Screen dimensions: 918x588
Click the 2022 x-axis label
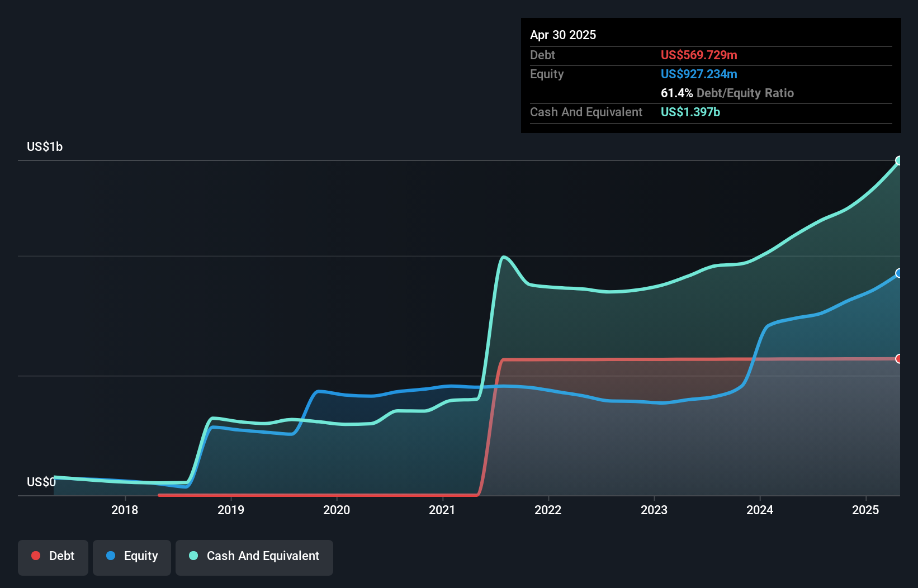point(548,510)
